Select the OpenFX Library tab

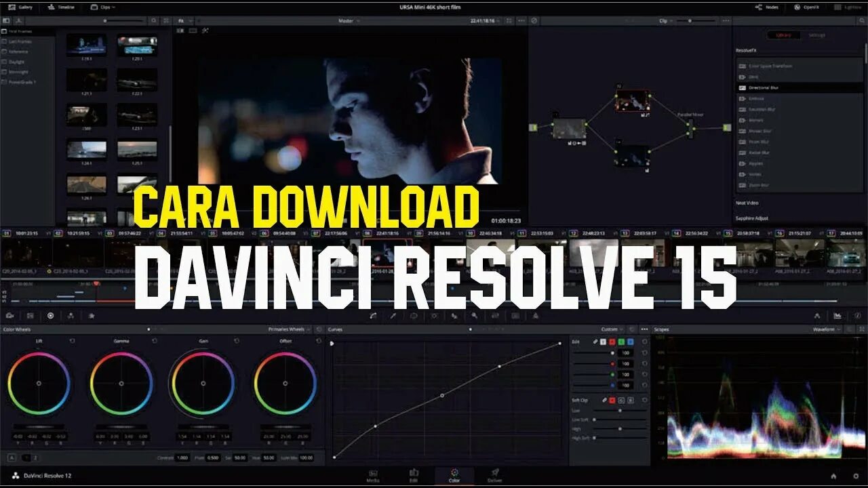[x=783, y=35]
